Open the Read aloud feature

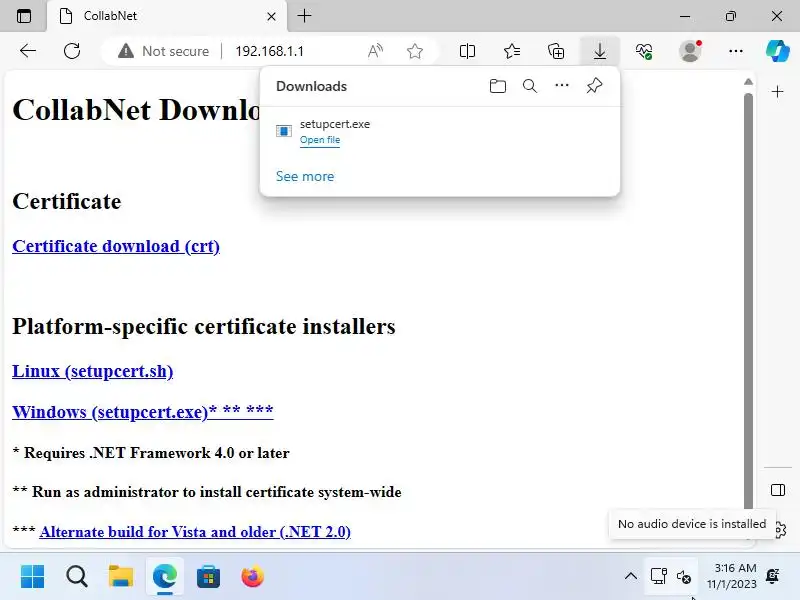tap(375, 51)
